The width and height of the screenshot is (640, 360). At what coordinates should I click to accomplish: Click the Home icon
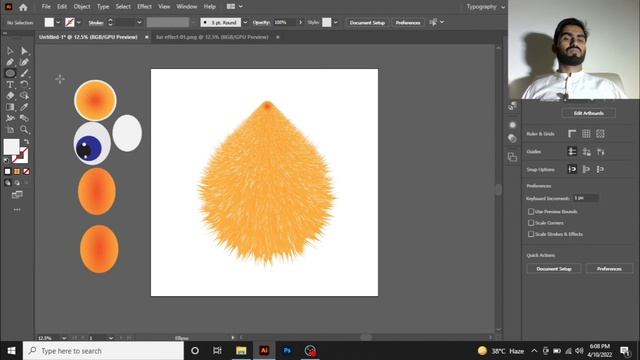click(23, 7)
